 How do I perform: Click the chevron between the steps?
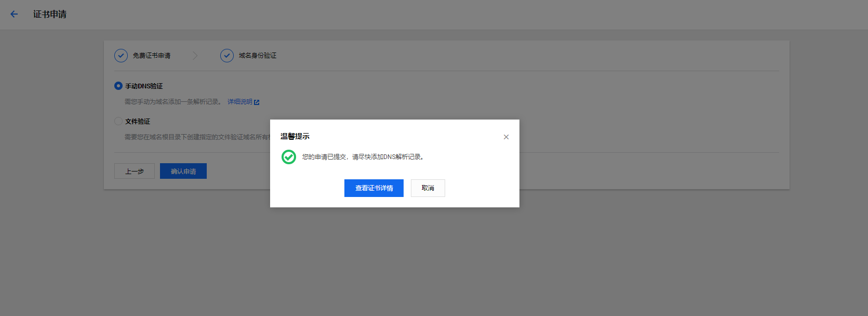(195, 56)
